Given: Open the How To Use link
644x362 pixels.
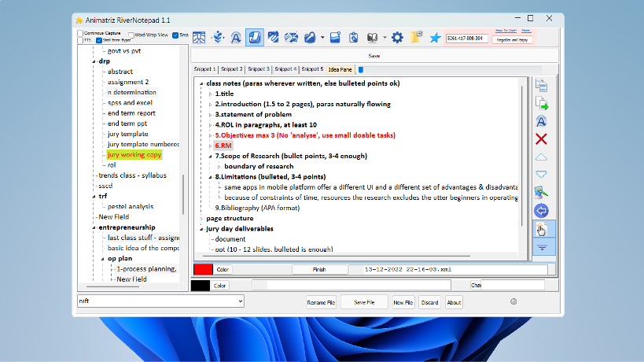Looking at the screenshot, I should [x=506, y=31].
